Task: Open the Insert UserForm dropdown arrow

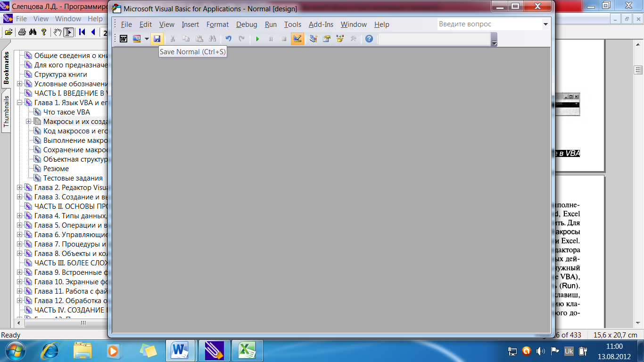Action: point(147,39)
